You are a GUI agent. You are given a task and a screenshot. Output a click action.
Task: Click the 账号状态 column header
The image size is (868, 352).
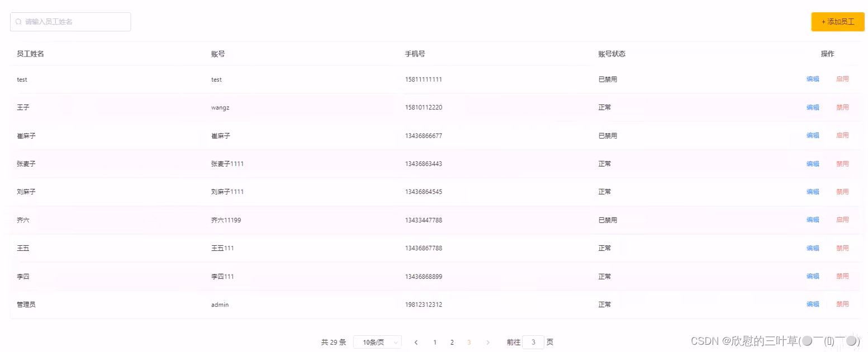click(x=611, y=54)
